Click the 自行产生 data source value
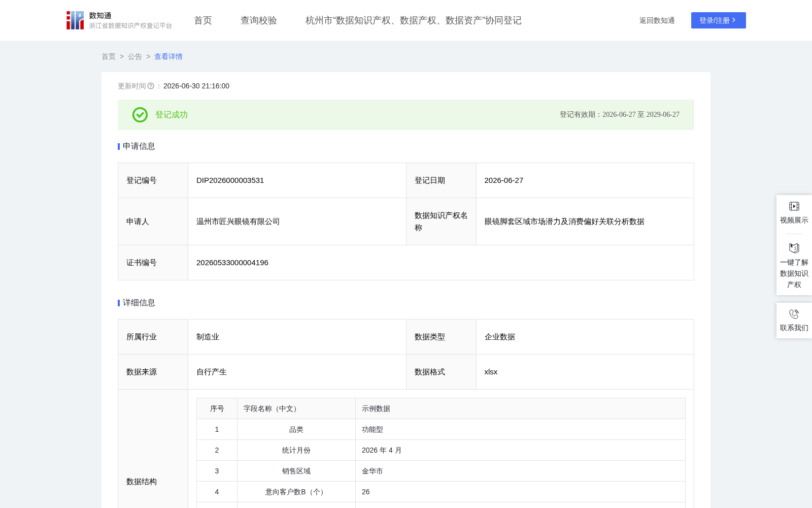812x508 pixels. pos(212,372)
